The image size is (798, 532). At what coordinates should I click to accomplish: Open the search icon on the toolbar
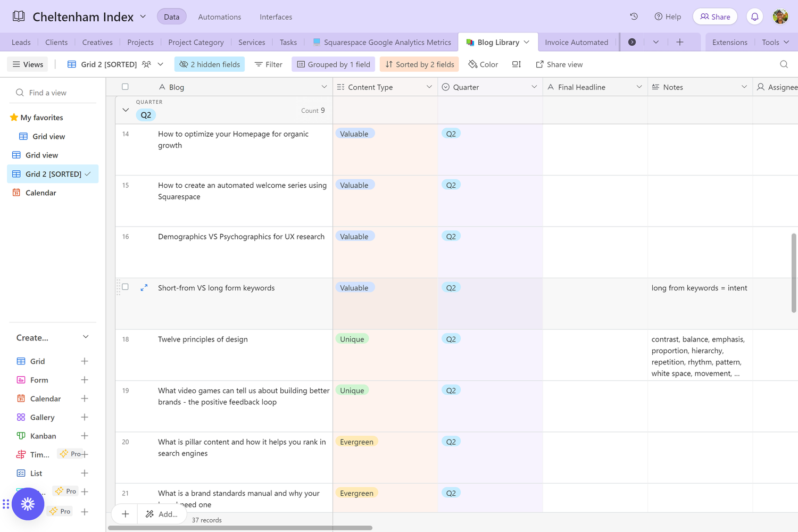[x=784, y=64]
